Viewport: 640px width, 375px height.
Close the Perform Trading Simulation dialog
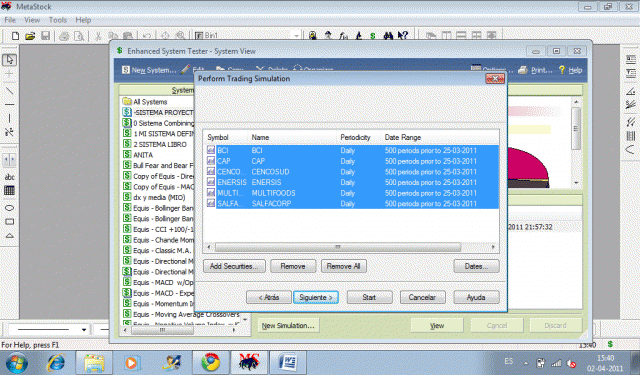495,79
